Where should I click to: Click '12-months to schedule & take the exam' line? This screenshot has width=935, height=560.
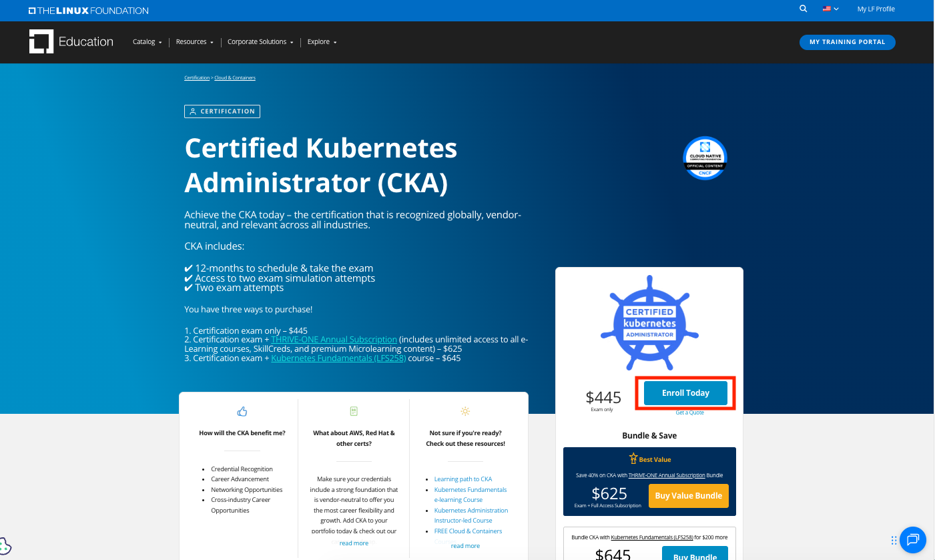[x=279, y=268]
